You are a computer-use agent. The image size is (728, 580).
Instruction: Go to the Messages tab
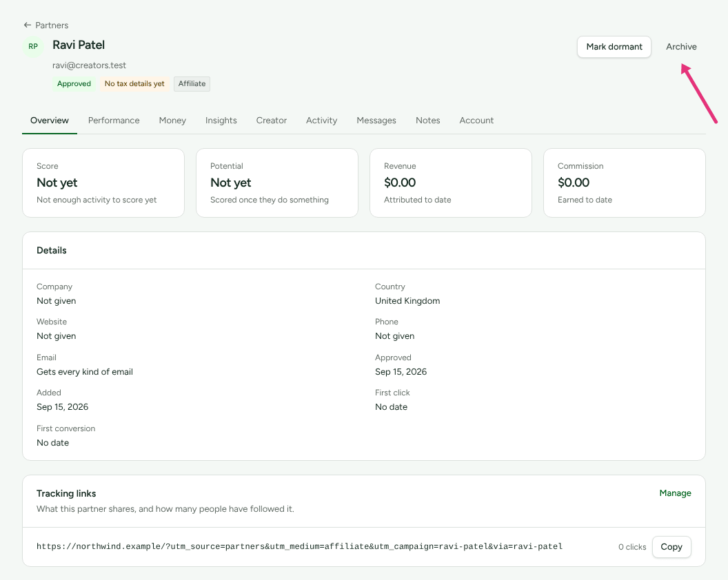coord(376,120)
